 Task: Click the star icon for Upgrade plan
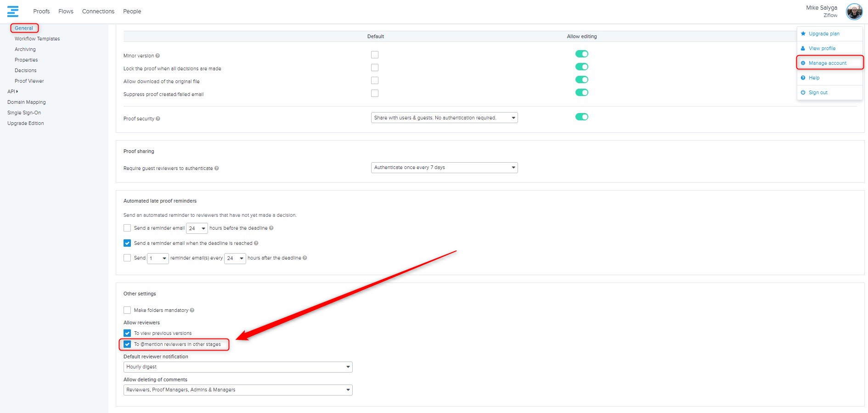click(x=803, y=34)
